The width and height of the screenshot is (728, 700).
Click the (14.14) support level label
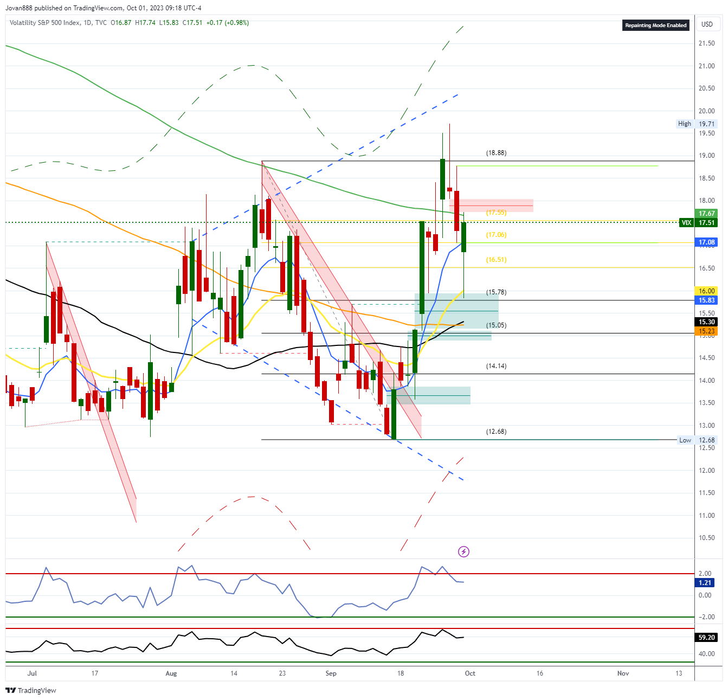pyautogui.click(x=496, y=366)
